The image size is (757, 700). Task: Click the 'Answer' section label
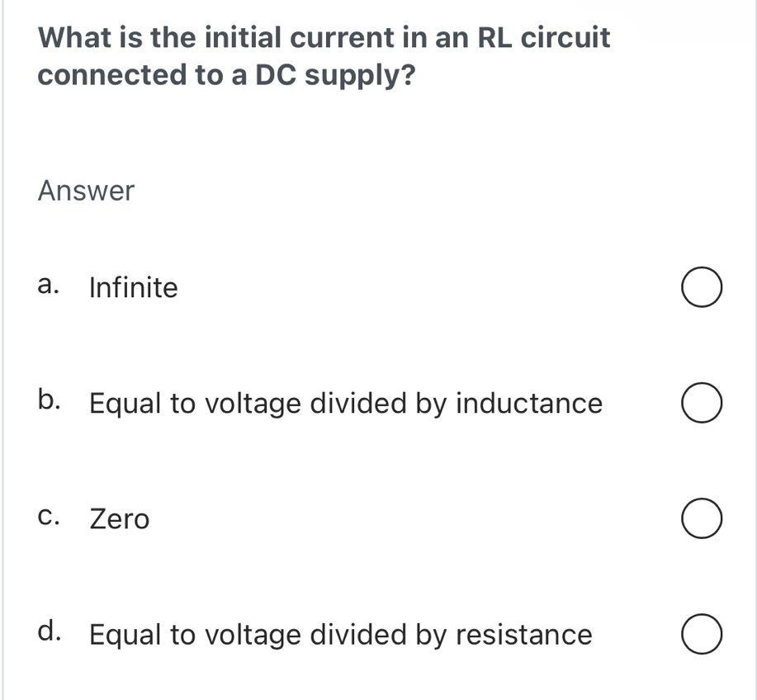point(86,192)
